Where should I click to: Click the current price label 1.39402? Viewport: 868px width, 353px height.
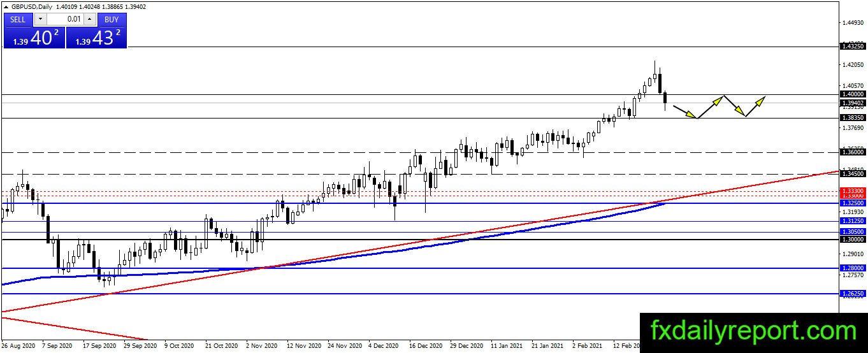pos(853,103)
